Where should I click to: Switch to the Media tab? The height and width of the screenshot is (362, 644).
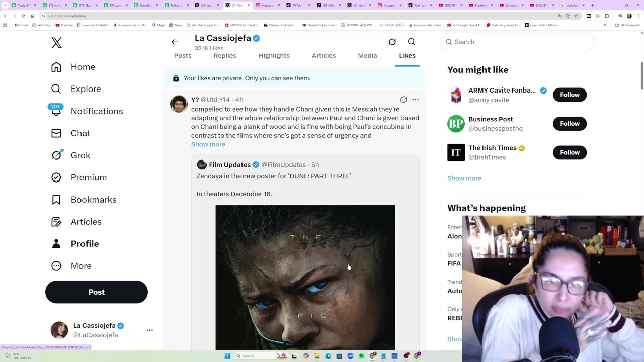pyautogui.click(x=367, y=56)
